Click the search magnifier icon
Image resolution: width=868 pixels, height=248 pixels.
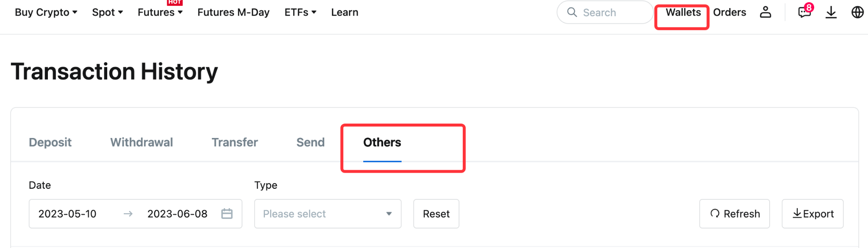tap(572, 12)
